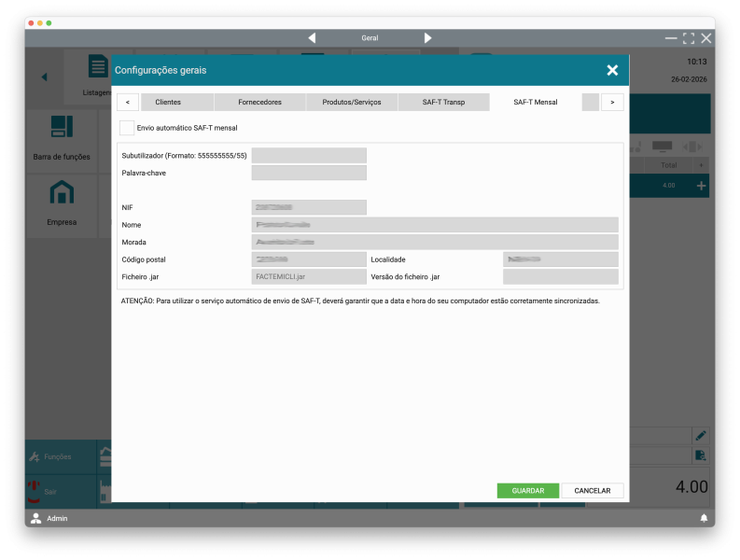
Task: Click the Funções wrench icon
Action: pyautogui.click(x=35, y=456)
